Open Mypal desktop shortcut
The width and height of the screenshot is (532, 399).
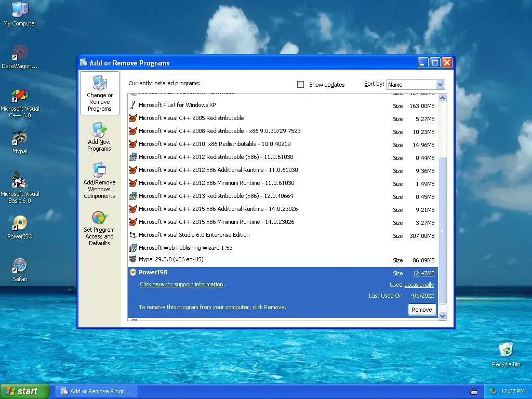(x=20, y=141)
